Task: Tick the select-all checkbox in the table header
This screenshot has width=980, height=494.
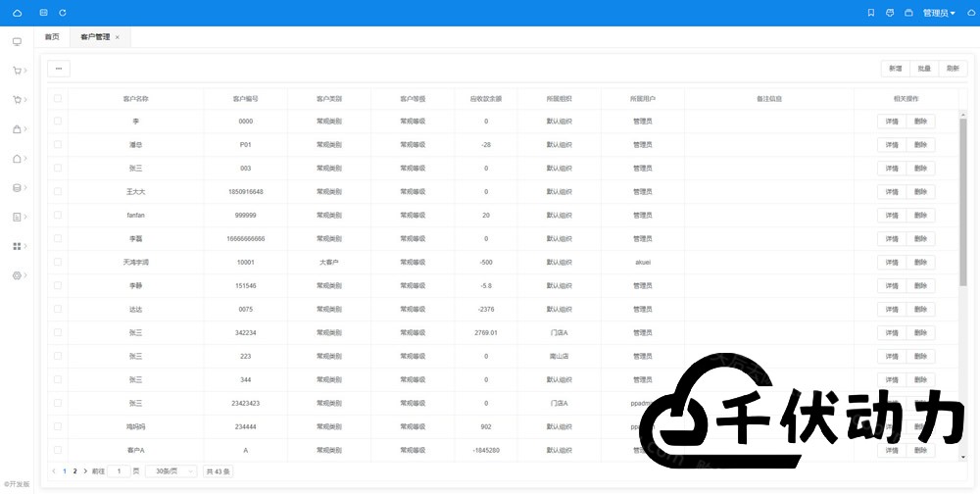Action: pos(58,99)
